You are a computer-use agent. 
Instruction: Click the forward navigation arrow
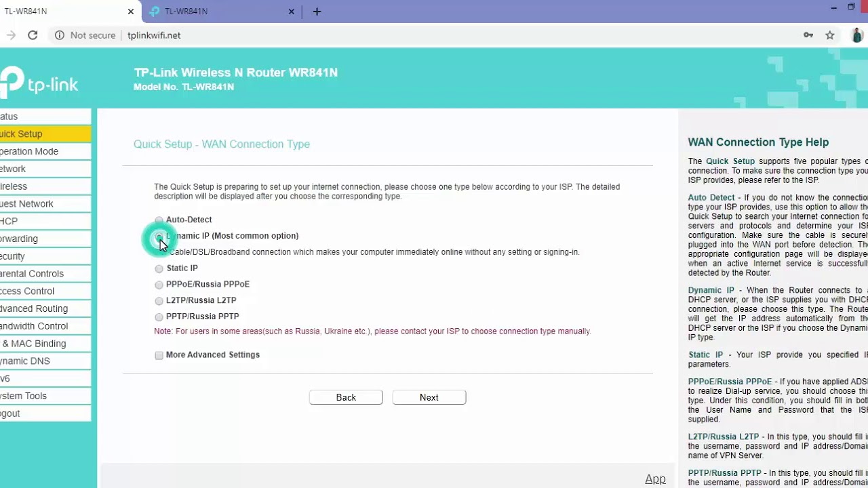tap(10, 35)
